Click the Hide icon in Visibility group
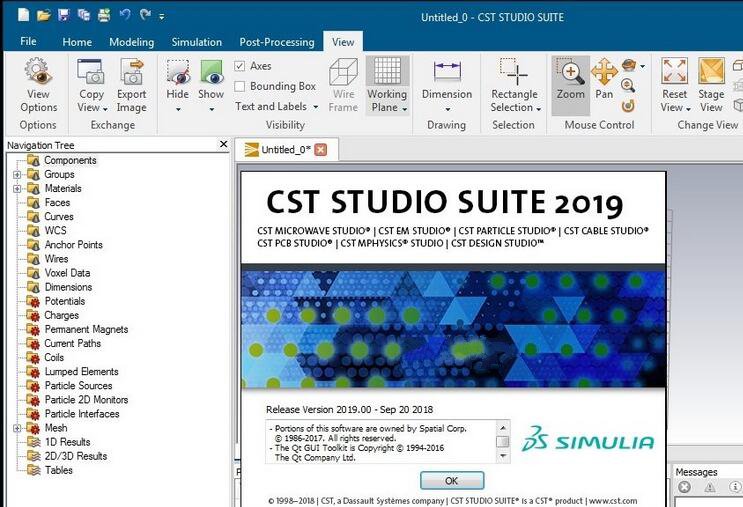Viewport: 743px width, 507px height. coord(178,72)
